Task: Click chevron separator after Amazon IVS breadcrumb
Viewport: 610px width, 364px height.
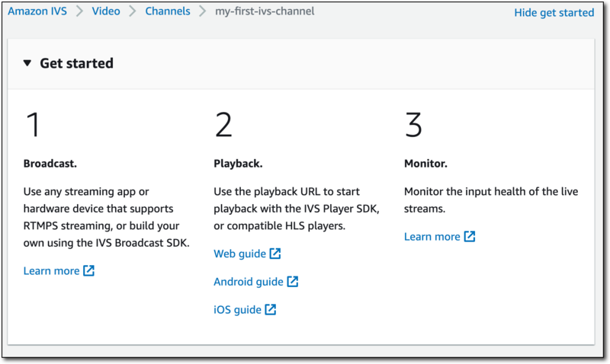Action: click(x=79, y=12)
